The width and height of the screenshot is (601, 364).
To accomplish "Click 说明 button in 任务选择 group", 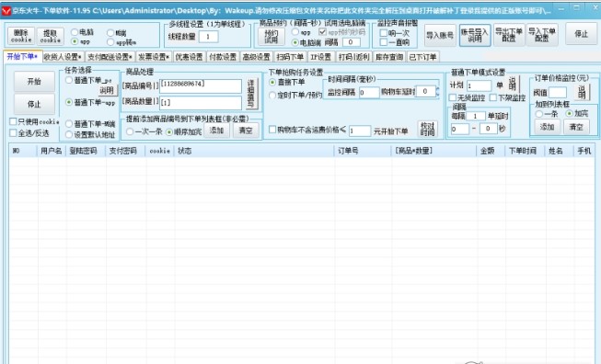I will pos(107,90).
